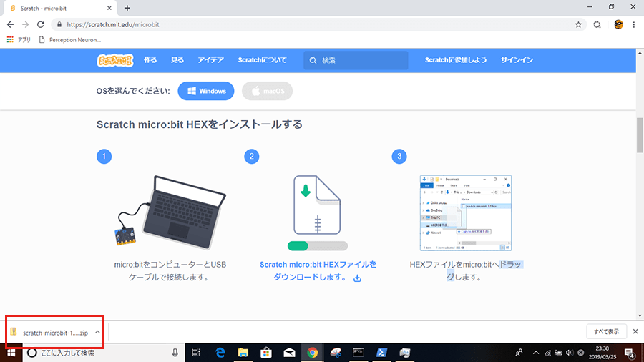
Task: Click the Scratch site search field
Action: pyautogui.click(x=356, y=60)
